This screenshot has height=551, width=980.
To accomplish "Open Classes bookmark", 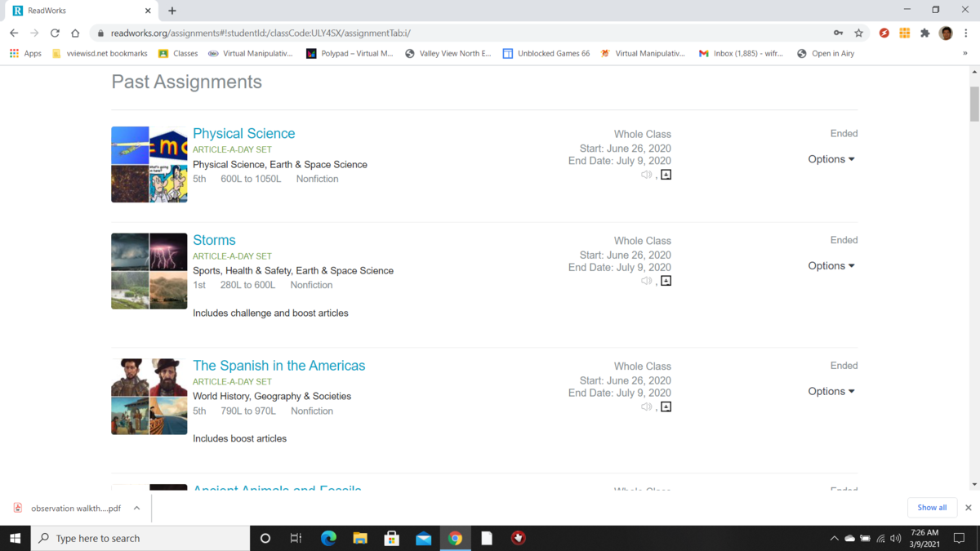I will [178, 54].
